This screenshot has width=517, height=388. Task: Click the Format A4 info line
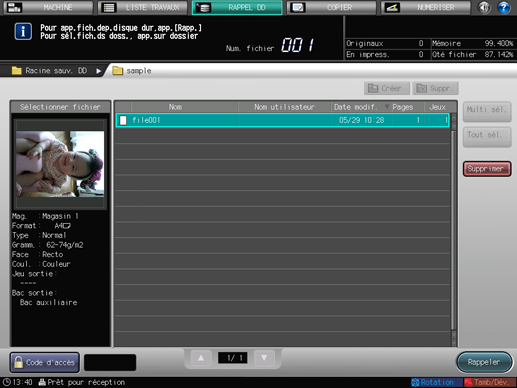[41, 226]
